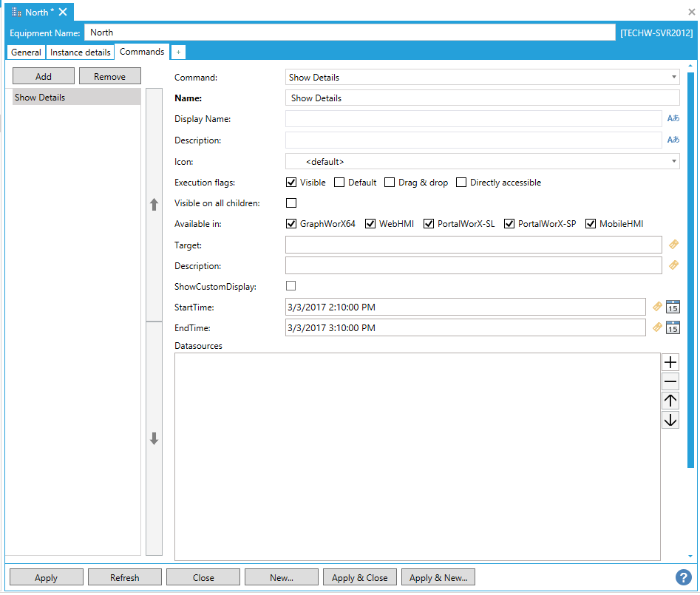Open the StartTime calendar picker icon
700x595 pixels.
(673, 307)
